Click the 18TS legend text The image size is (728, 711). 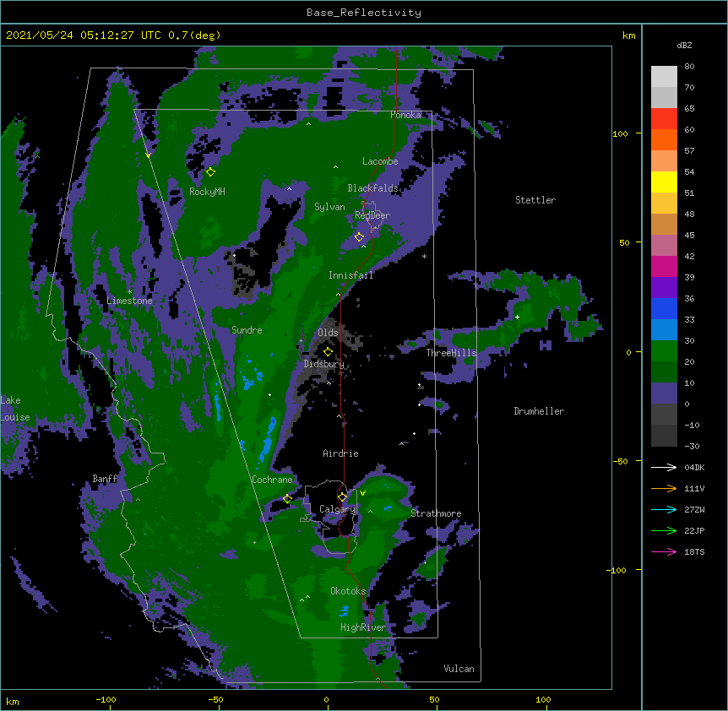pyautogui.click(x=694, y=551)
